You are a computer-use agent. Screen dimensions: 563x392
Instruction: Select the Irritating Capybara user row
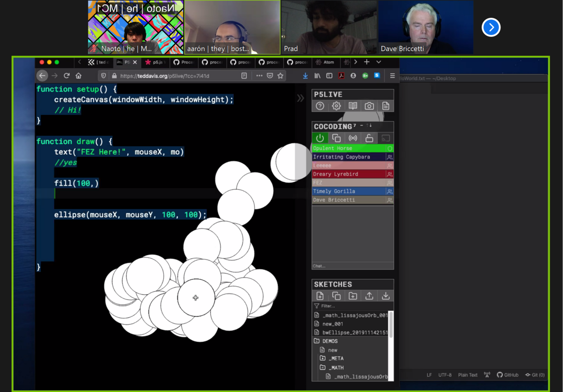coord(353,157)
